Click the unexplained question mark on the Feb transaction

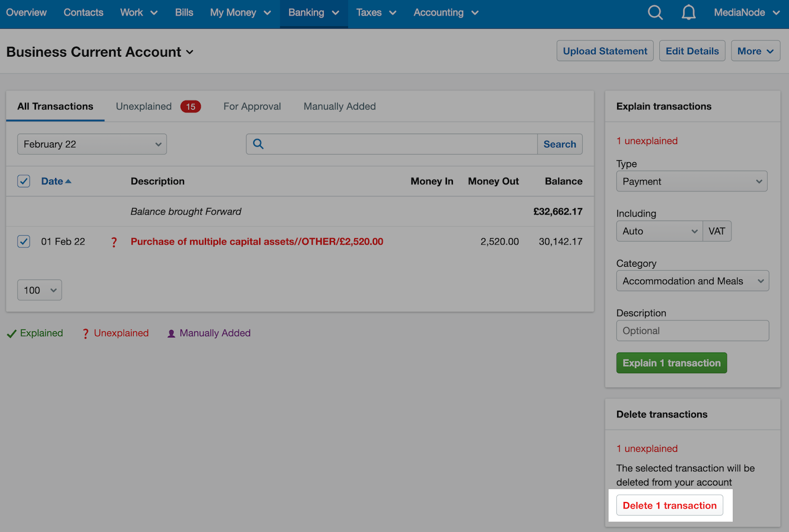coord(114,242)
